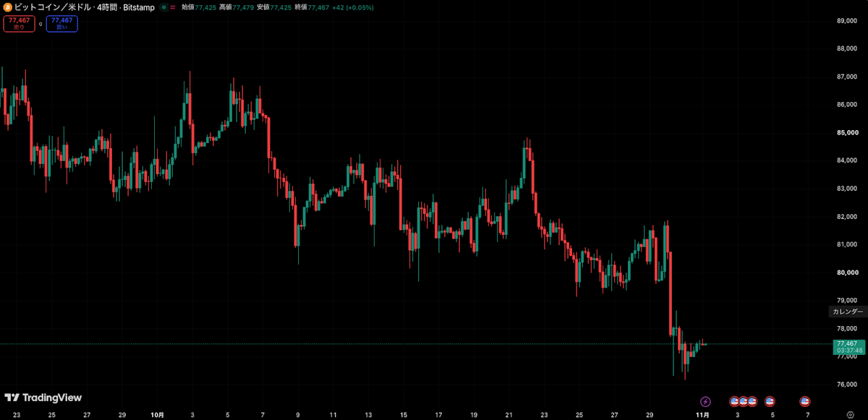
Task: Click the 87,000 price axis label
Action: click(846, 77)
